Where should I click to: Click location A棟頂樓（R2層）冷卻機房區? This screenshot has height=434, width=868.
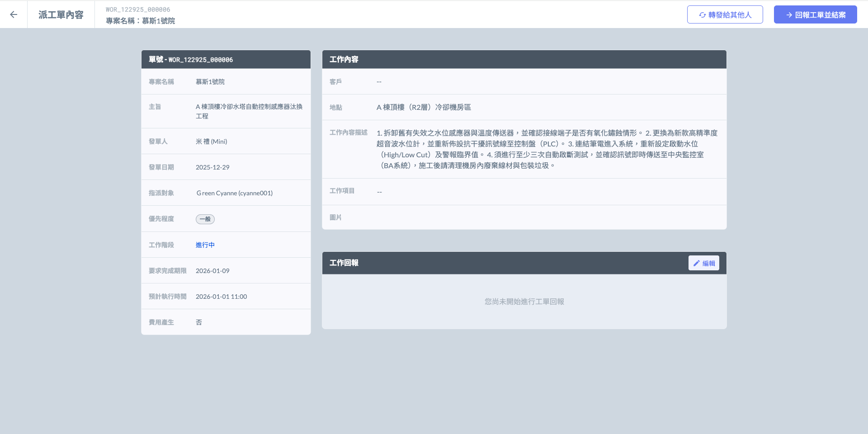point(424,107)
